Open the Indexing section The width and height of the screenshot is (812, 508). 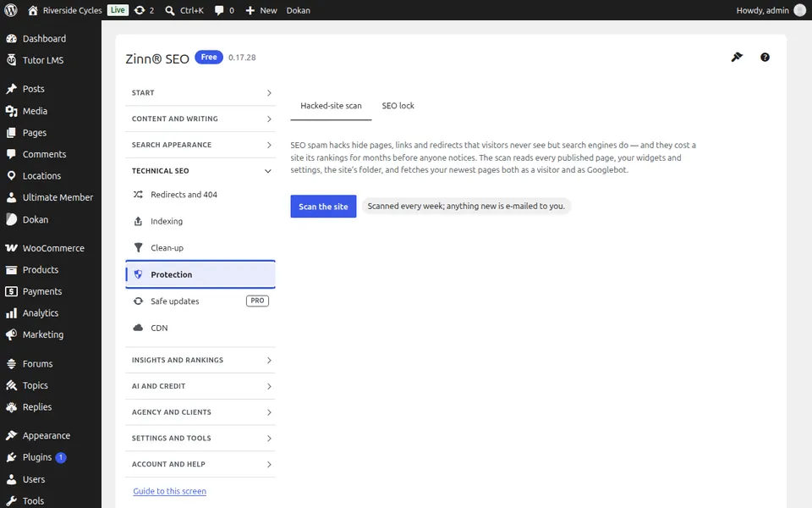click(x=200, y=221)
